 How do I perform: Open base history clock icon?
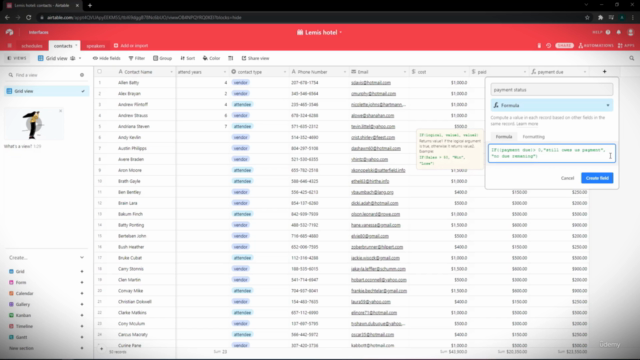[549, 46]
